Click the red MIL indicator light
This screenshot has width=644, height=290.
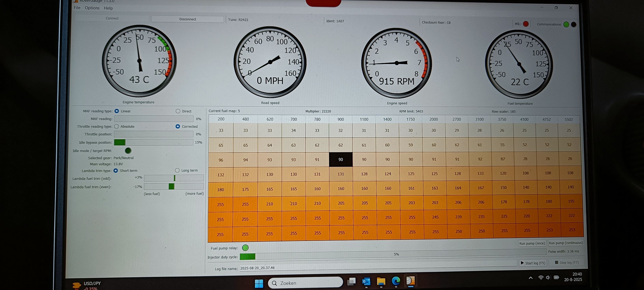[x=526, y=24]
